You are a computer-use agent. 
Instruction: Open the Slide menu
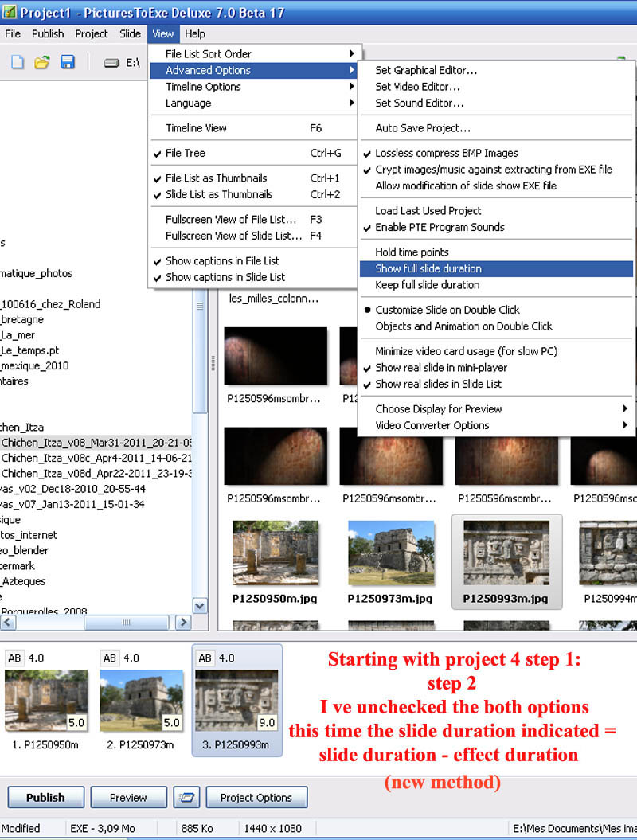(130, 33)
